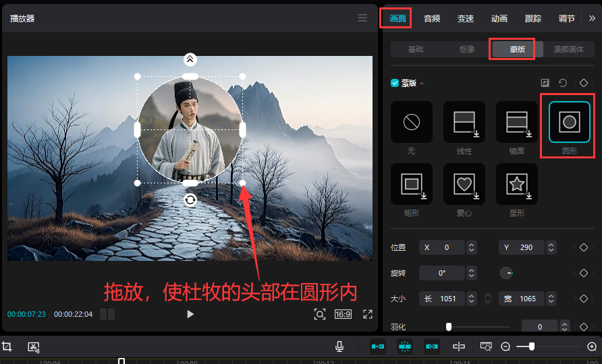Open the preview-axis ruler icon

pyautogui.click(x=486, y=346)
